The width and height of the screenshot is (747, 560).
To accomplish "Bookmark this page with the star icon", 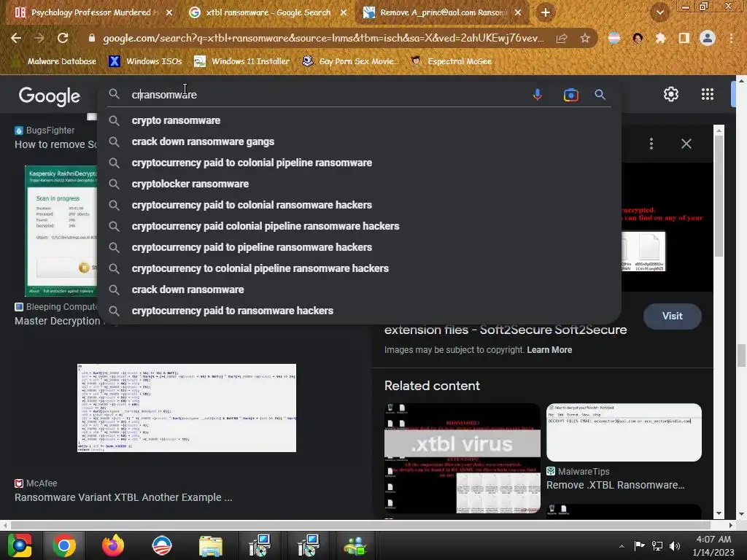I will pyautogui.click(x=585, y=38).
